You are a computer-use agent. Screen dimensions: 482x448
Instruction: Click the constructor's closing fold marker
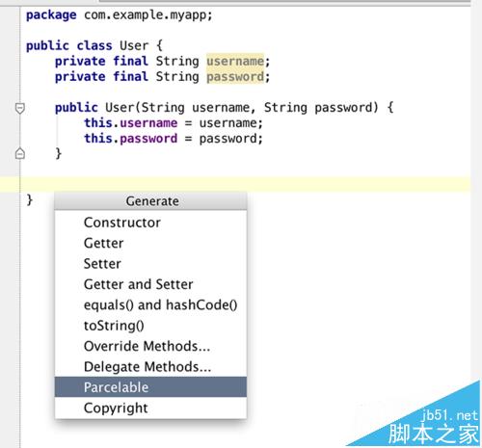coord(20,153)
